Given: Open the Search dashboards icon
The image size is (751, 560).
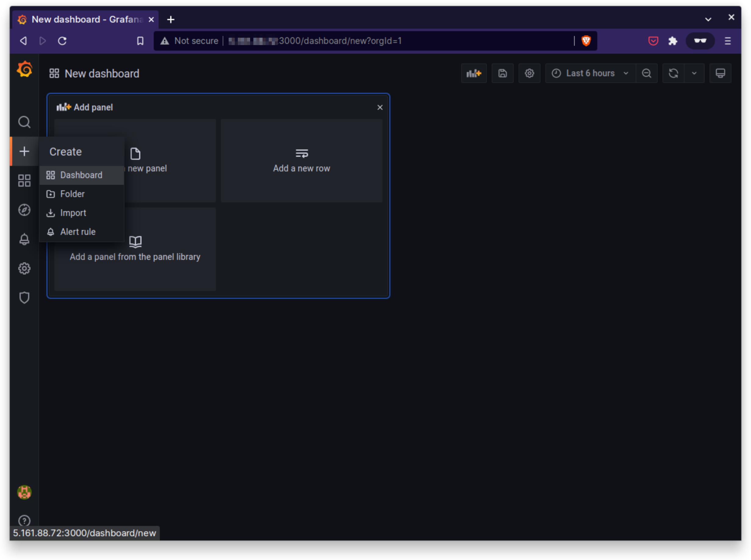Looking at the screenshot, I should point(23,122).
